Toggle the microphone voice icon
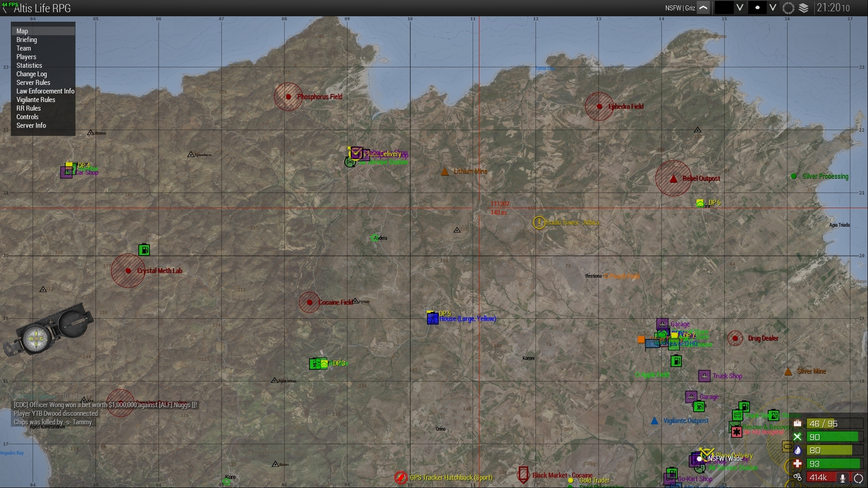 click(x=842, y=478)
